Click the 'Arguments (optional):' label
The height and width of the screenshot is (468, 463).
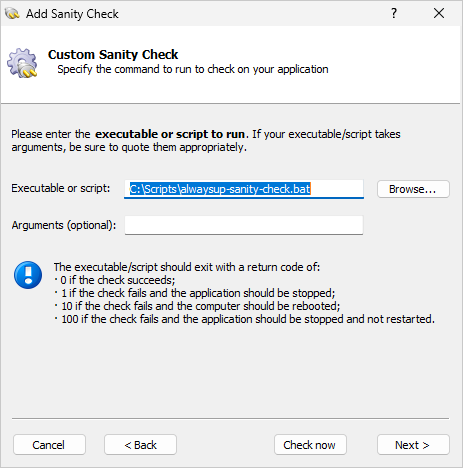pos(64,225)
